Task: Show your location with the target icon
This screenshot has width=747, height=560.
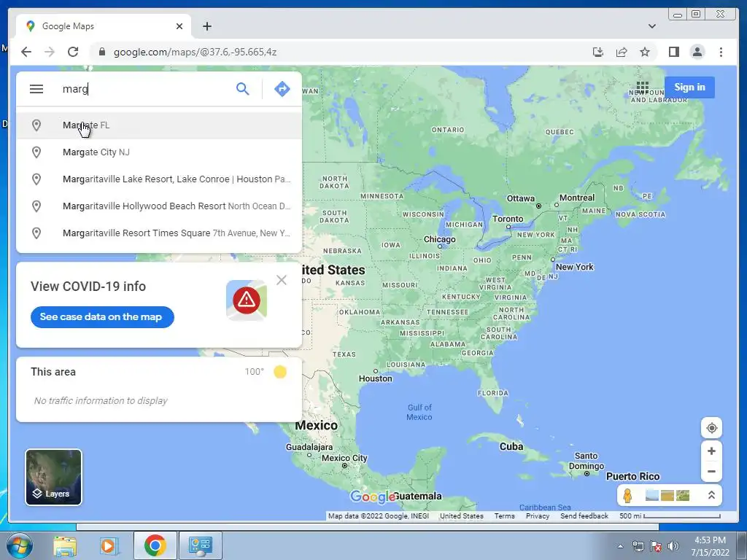Action: tap(711, 427)
